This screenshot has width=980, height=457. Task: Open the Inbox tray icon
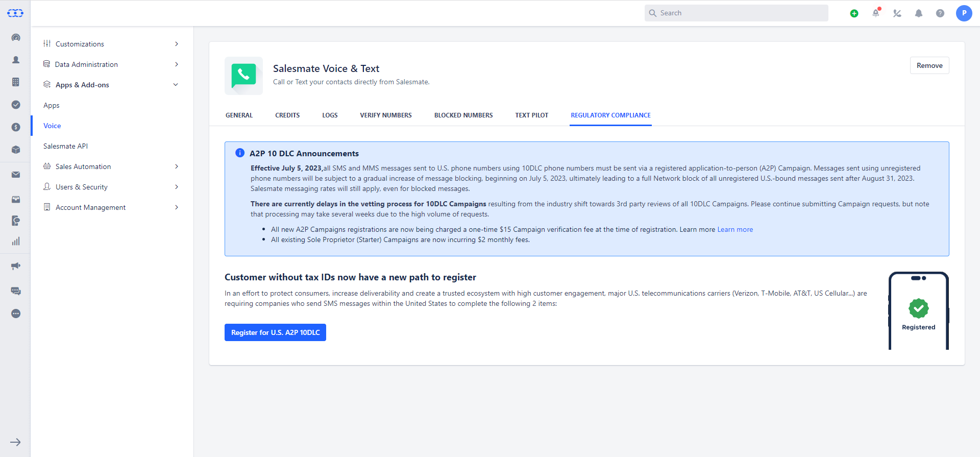[x=16, y=199]
